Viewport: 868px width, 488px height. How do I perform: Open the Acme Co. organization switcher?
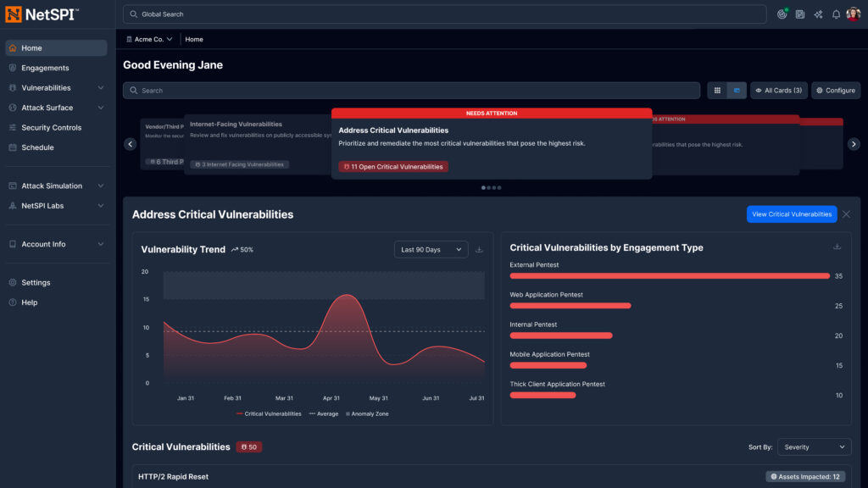(149, 39)
